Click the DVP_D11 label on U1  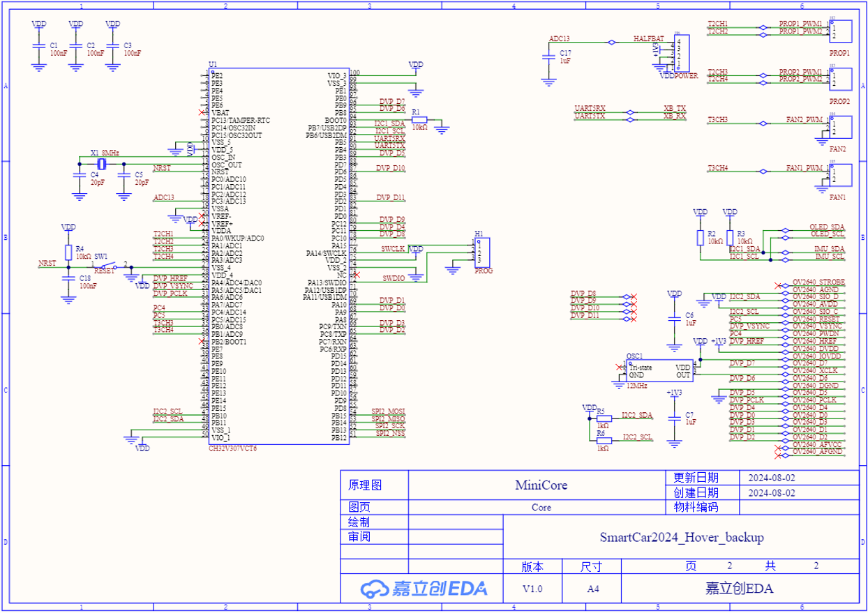coord(391,197)
